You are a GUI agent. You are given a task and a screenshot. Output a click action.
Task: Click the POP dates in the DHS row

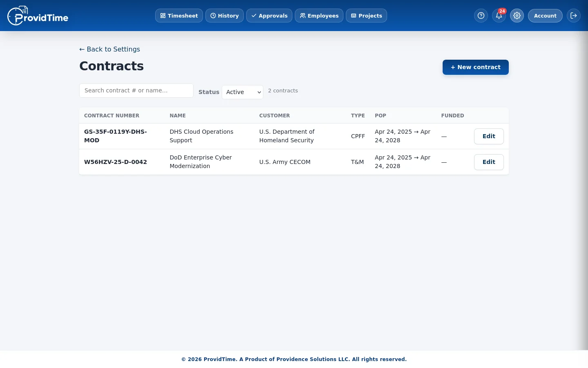[403, 136]
